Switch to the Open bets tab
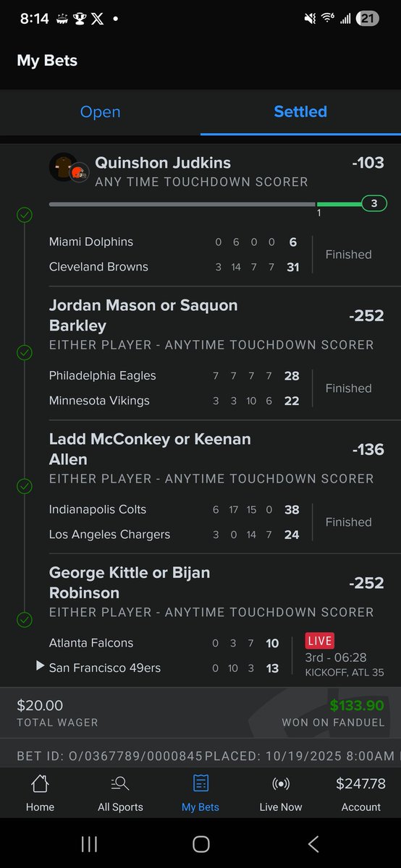 click(x=100, y=111)
